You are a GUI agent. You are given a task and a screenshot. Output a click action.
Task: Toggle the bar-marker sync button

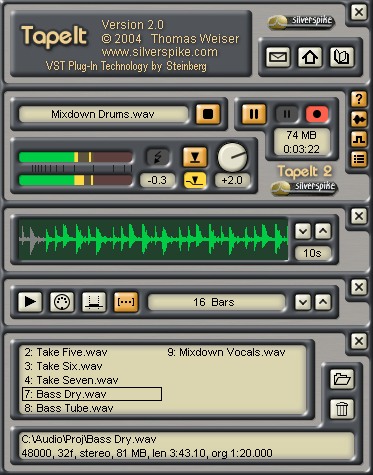pyautogui.click(x=94, y=302)
